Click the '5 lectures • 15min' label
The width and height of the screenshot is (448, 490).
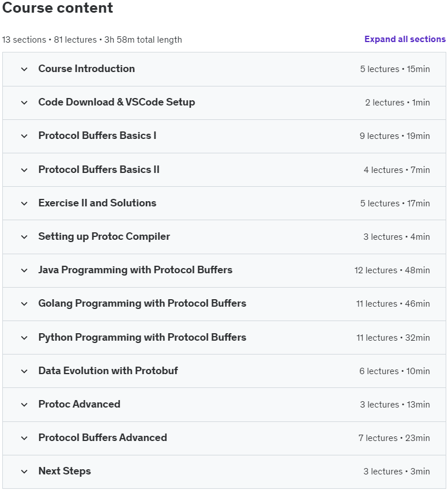pyautogui.click(x=395, y=69)
